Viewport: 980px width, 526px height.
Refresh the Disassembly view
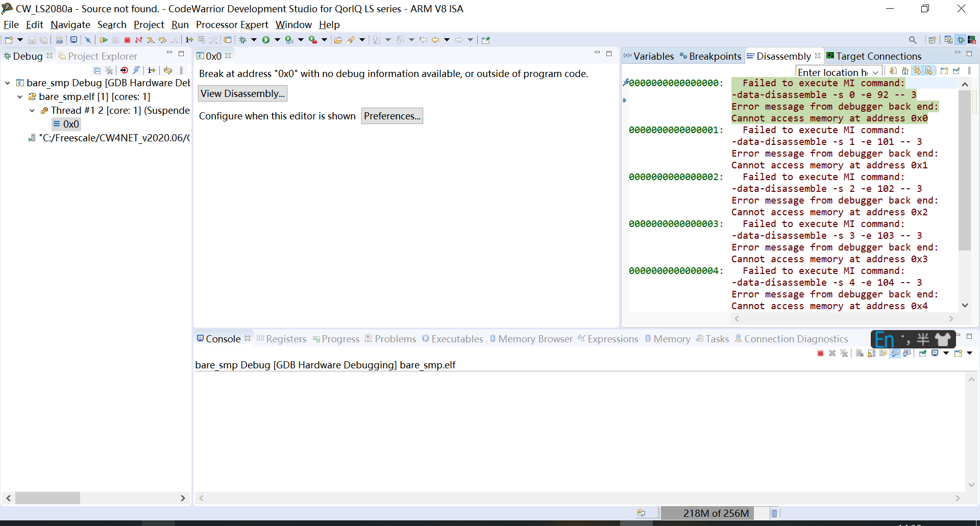click(893, 70)
